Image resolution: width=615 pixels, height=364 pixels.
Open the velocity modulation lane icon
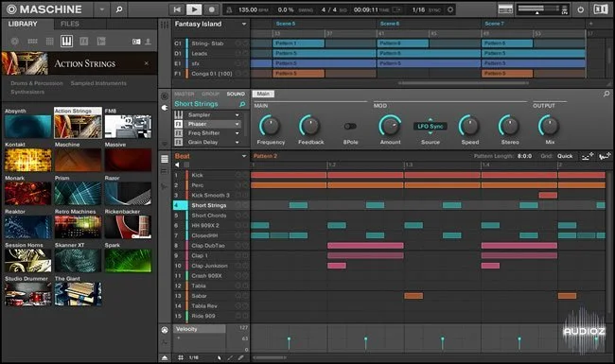click(165, 330)
